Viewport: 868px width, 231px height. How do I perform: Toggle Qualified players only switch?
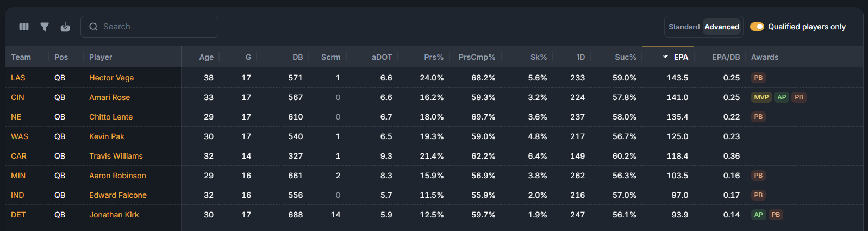tap(757, 27)
